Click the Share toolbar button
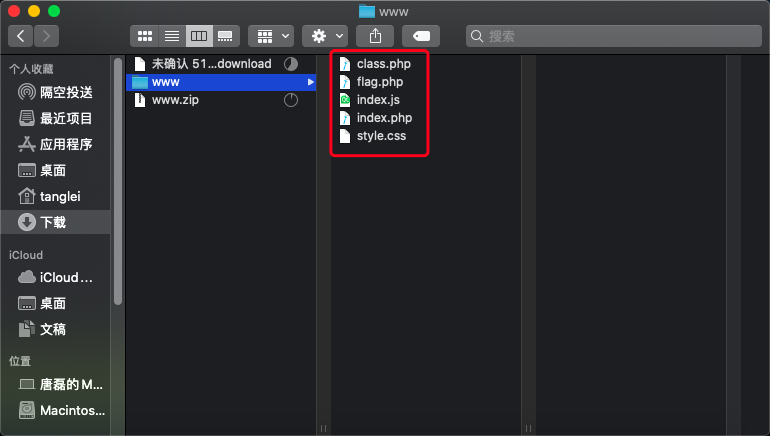Screen dimensions: 770x436 click(x=375, y=36)
